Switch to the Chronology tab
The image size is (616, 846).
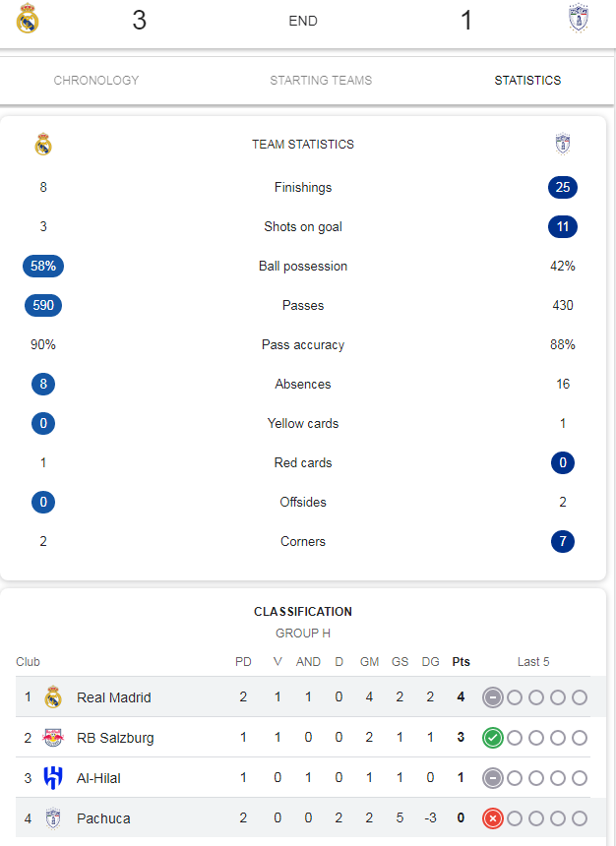96,81
